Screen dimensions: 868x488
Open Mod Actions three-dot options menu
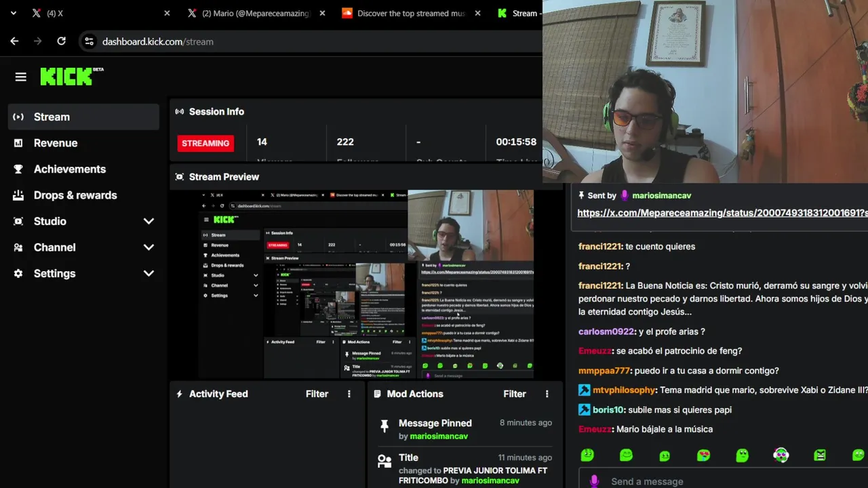click(x=547, y=394)
